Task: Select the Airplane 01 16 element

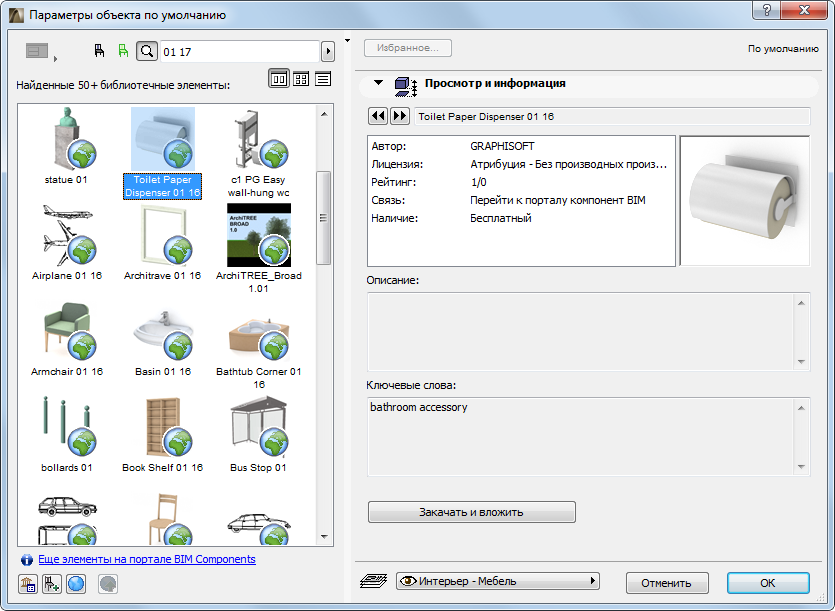Action: pos(67,242)
